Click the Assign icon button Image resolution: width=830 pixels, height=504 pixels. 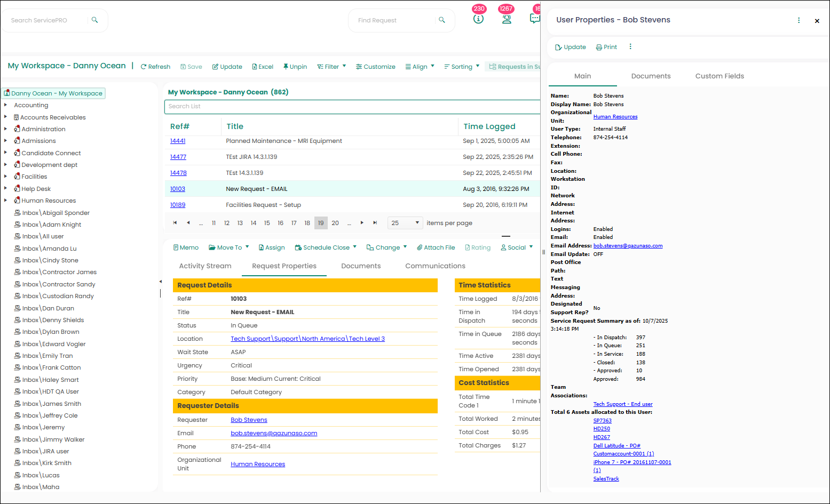click(261, 247)
